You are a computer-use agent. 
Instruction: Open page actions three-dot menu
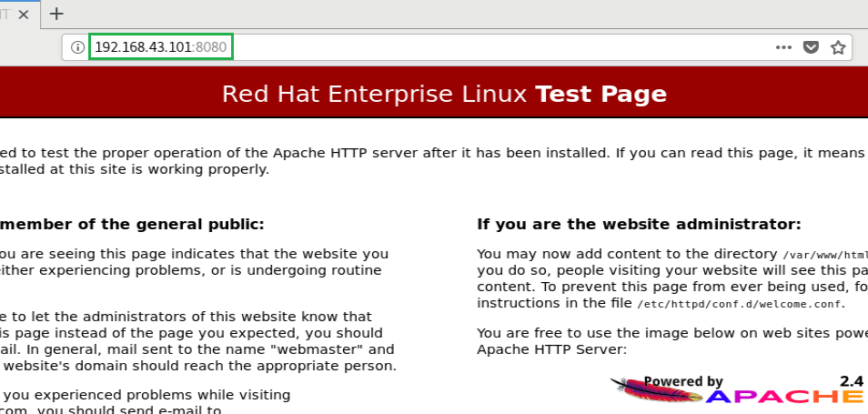point(783,47)
